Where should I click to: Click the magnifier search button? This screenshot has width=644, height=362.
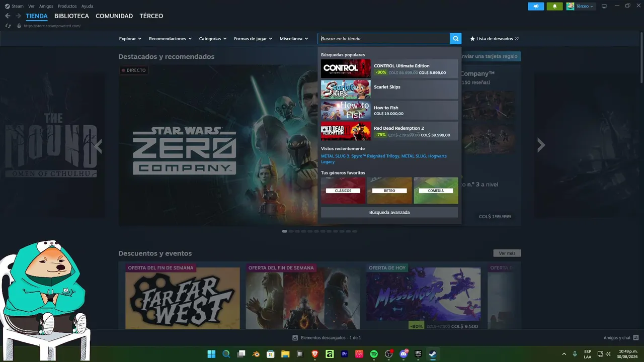pos(455,39)
